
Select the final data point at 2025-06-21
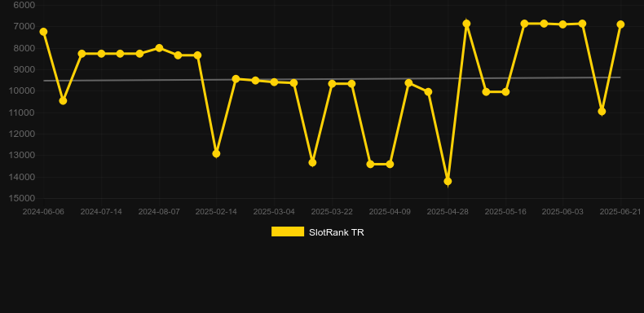click(x=620, y=24)
